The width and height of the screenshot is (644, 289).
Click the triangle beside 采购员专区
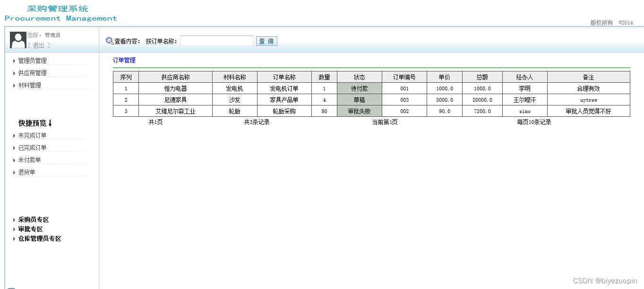pos(14,220)
